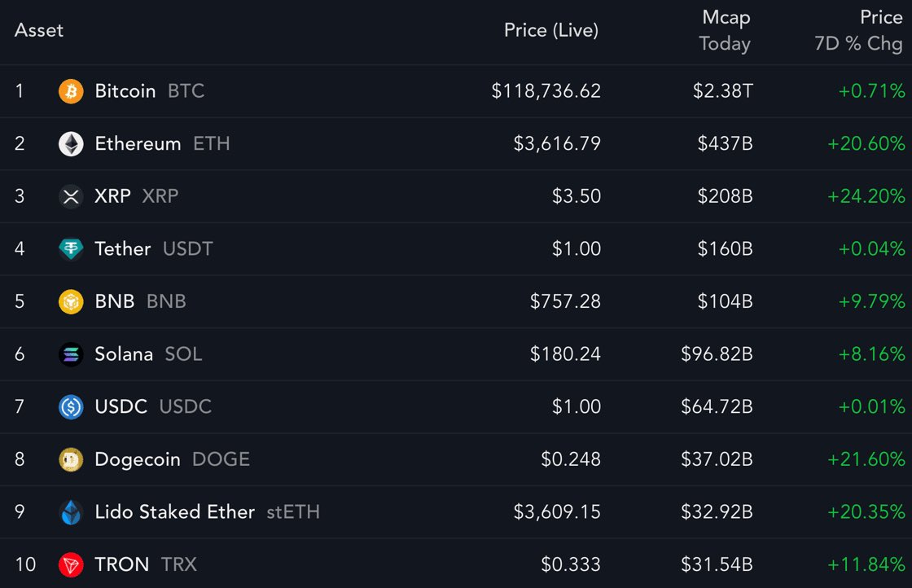Sort by Price 7D % Chg header
Image resolution: width=912 pixels, height=588 pixels.
(x=858, y=30)
